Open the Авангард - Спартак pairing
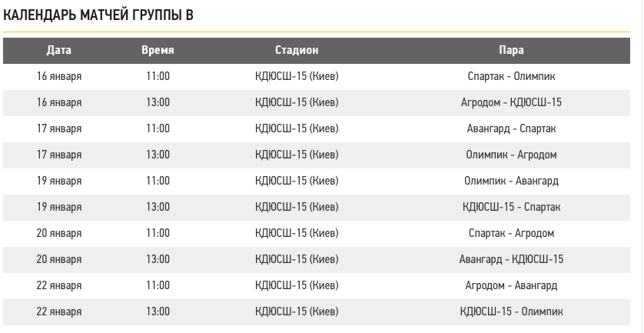The width and height of the screenshot is (644, 333). [x=511, y=128]
